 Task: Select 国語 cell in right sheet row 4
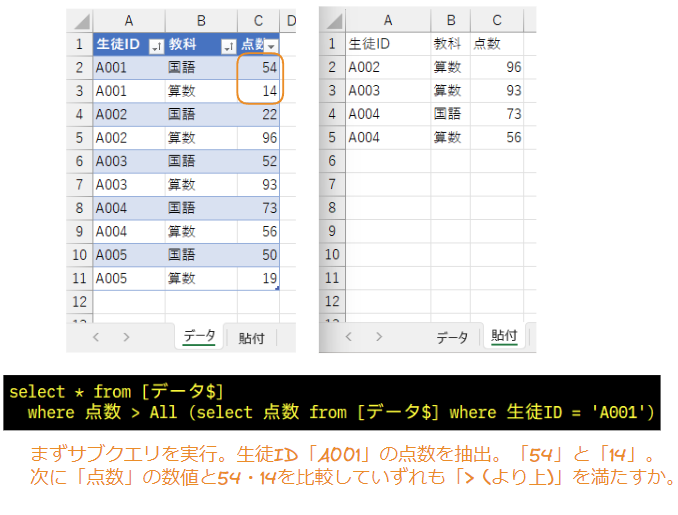(x=451, y=114)
